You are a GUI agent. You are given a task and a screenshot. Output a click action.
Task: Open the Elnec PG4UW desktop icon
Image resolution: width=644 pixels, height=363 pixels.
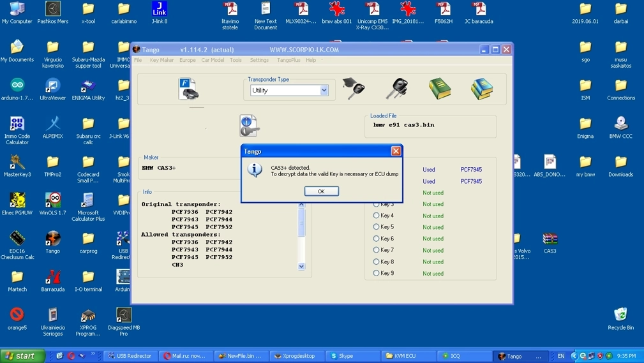(17, 204)
